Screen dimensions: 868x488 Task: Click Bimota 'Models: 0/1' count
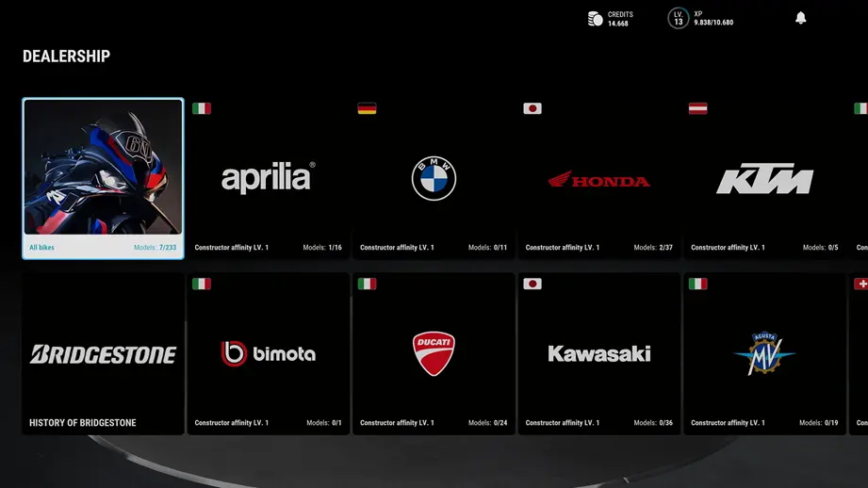click(324, 423)
